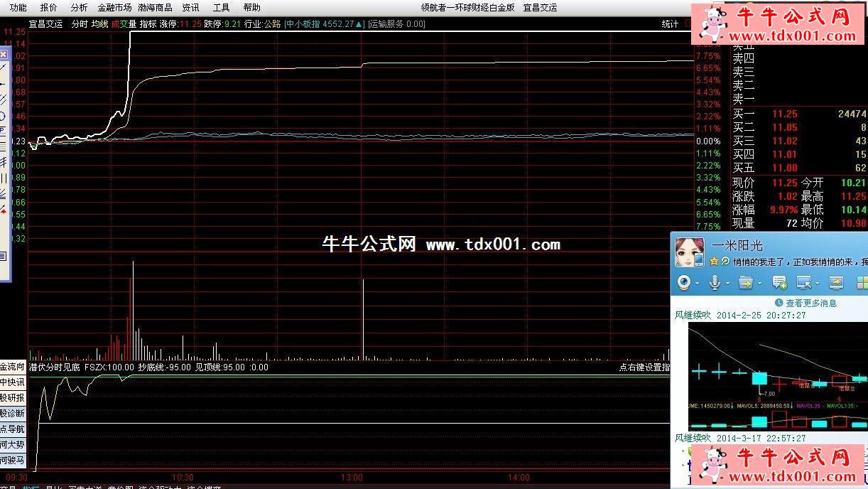This screenshot has height=489, width=868.
Task: Click the create discussion group chat icon
Action: (779, 282)
